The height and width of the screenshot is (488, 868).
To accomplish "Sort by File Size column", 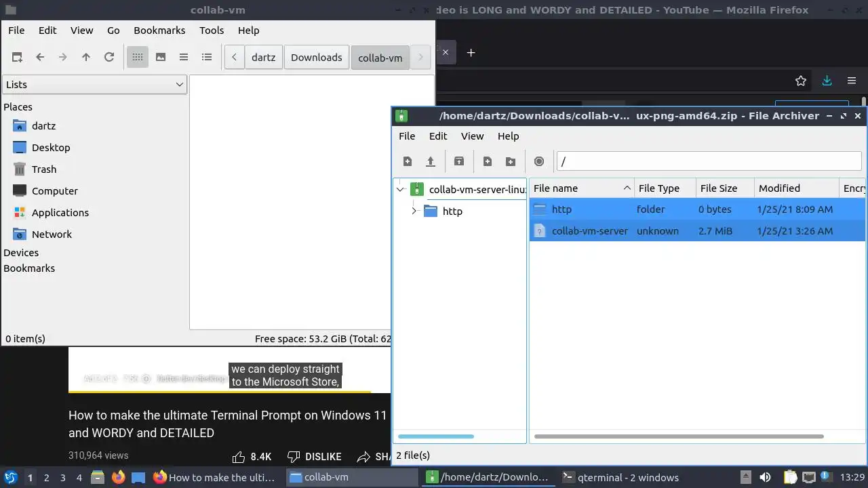I will tap(725, 188).
